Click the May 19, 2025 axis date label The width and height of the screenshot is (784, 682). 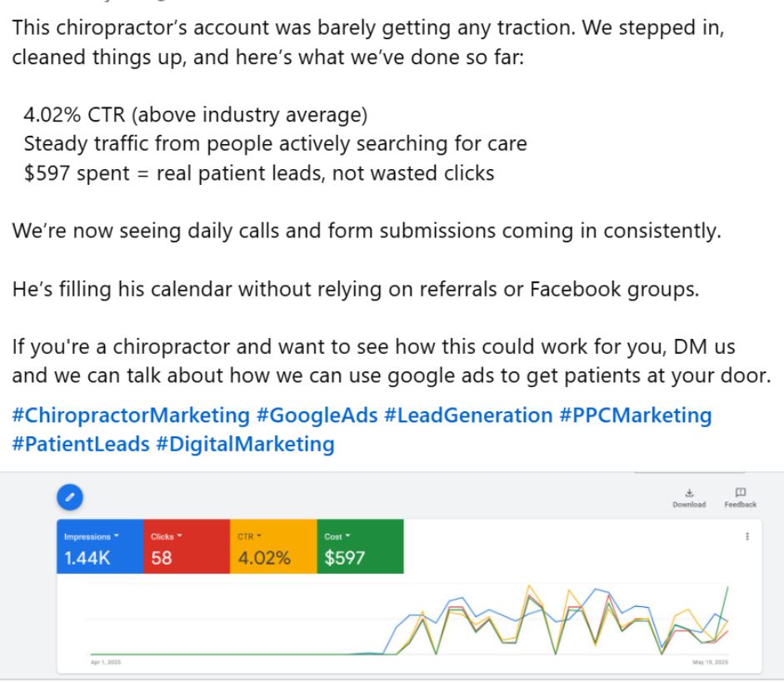(711, 662)
